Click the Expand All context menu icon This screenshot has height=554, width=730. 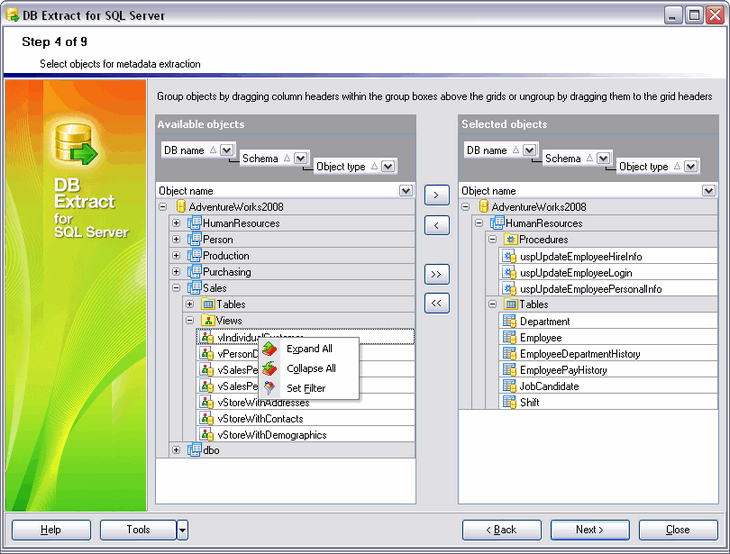[x=270, y=349]
